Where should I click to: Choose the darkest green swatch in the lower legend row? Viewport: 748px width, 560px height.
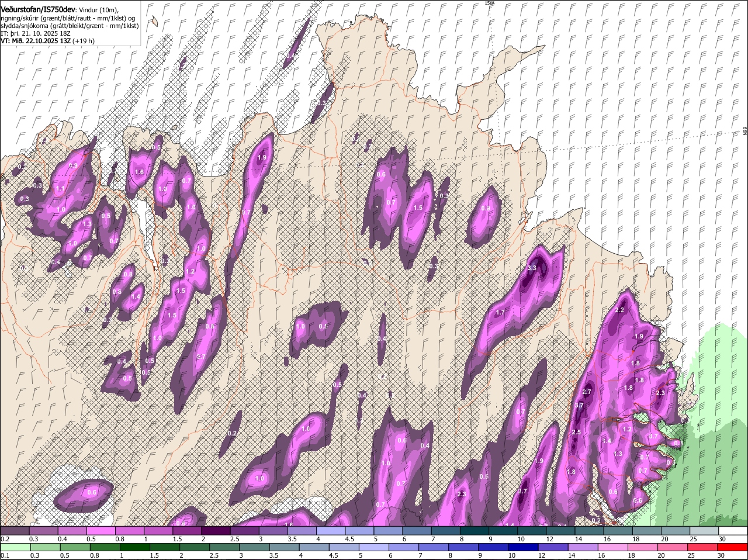(134, 547)
